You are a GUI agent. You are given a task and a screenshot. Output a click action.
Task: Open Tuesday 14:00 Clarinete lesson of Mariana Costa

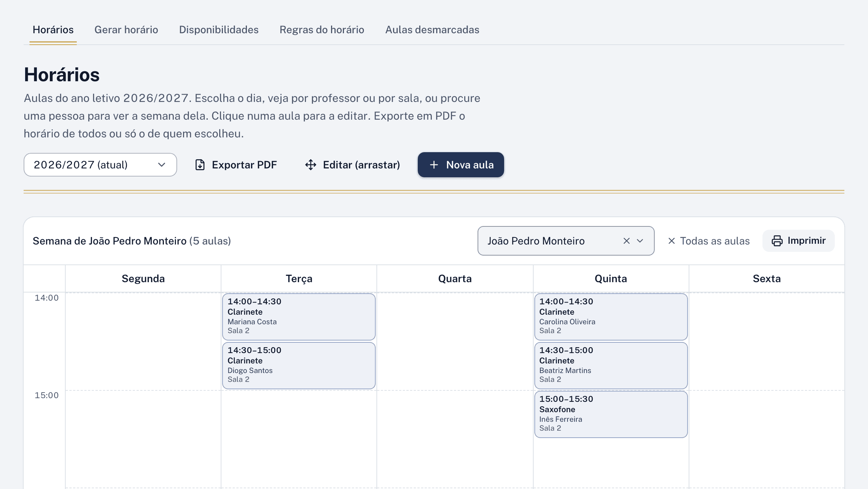pyautogui.click(x=299, y=317)
